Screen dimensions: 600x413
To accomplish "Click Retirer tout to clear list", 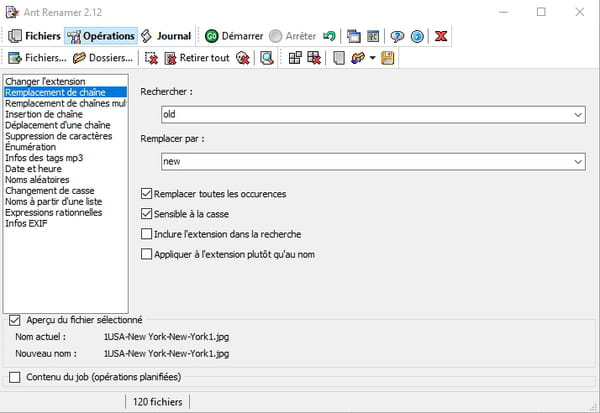I will [x=197, y=58].
